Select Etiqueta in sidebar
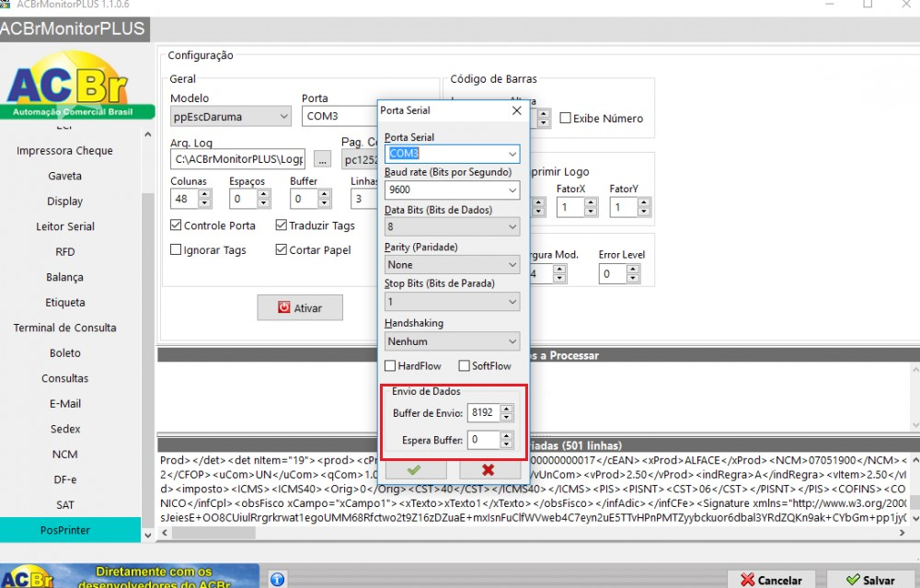 [x=64, y=302]
